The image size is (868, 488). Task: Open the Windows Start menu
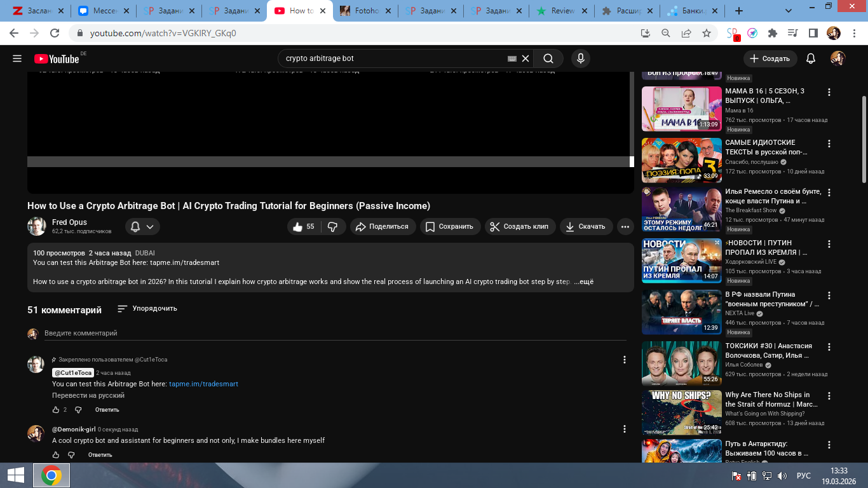[16, 475]
